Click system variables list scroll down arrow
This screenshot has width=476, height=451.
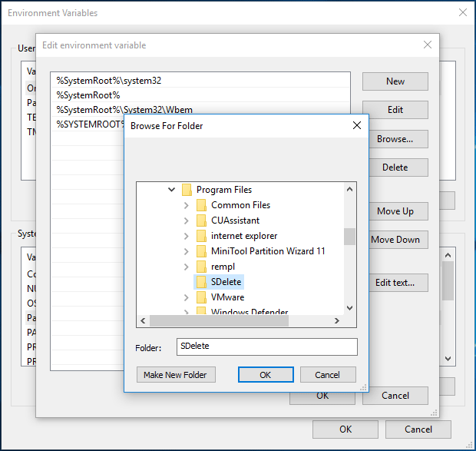(x=448, y=358)
